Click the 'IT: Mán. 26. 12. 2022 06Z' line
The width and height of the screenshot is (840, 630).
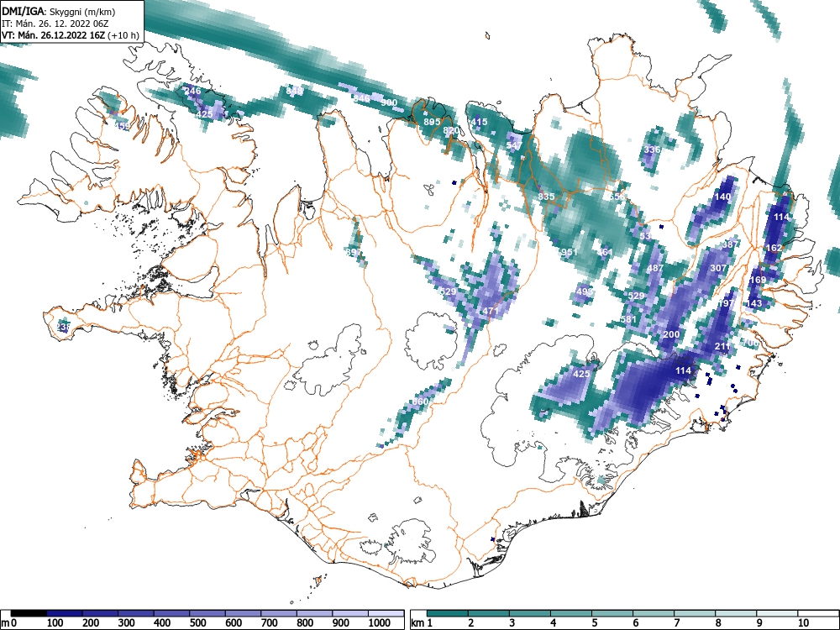pos(55,24)
